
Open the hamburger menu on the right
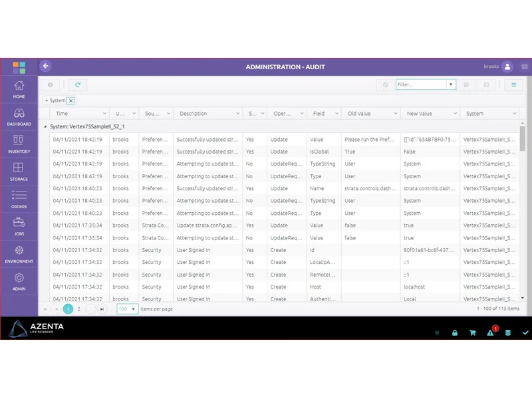(513, 85)
